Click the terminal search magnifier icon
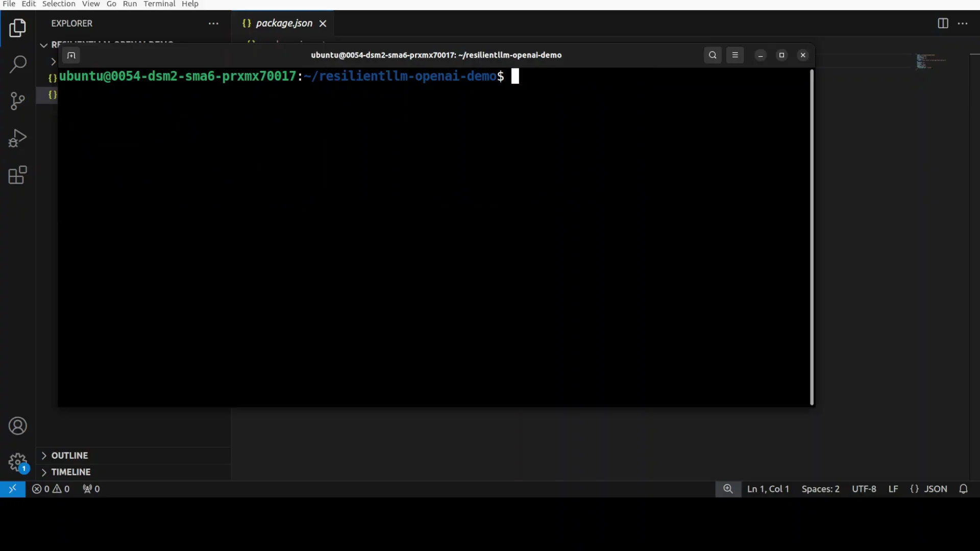Screen dimensions: 980x551 tap(713, 55)
